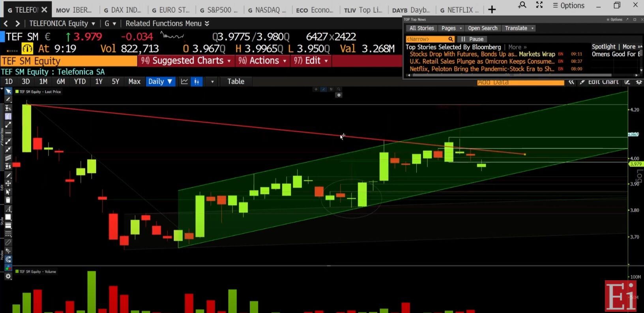The width and height of the screenshot is (644, 313).
Task: Delete annotations with the trash icon
Action: [x=8, y=200]
